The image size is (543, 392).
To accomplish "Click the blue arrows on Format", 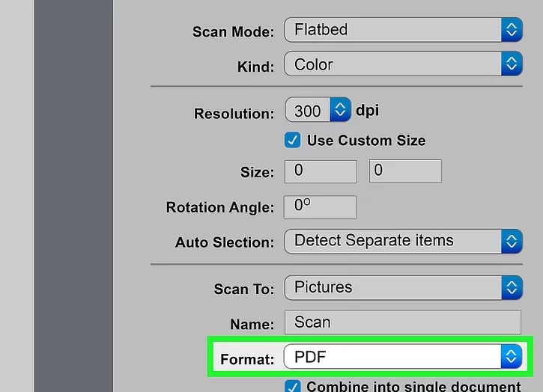I will [x=511, y=357].
